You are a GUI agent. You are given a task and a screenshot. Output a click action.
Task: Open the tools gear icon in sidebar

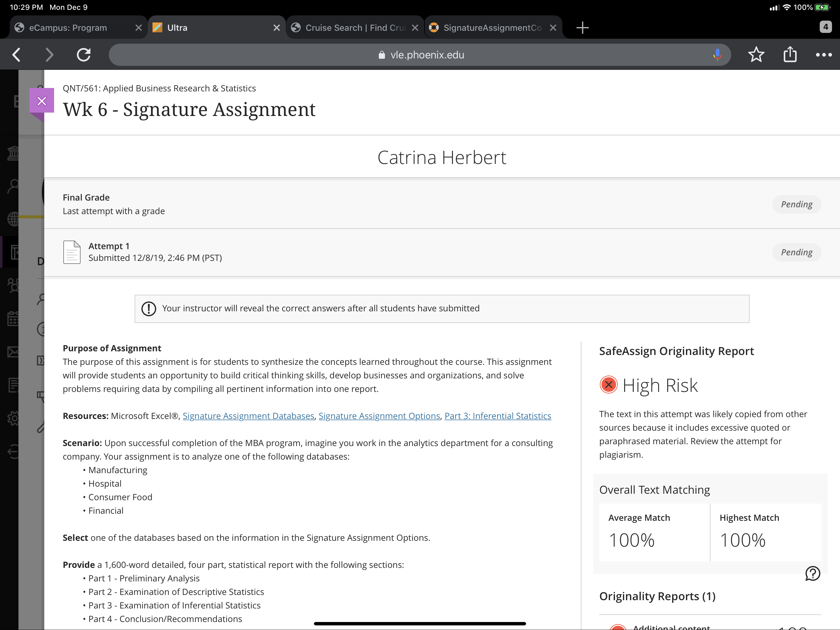tap(13, 418)
